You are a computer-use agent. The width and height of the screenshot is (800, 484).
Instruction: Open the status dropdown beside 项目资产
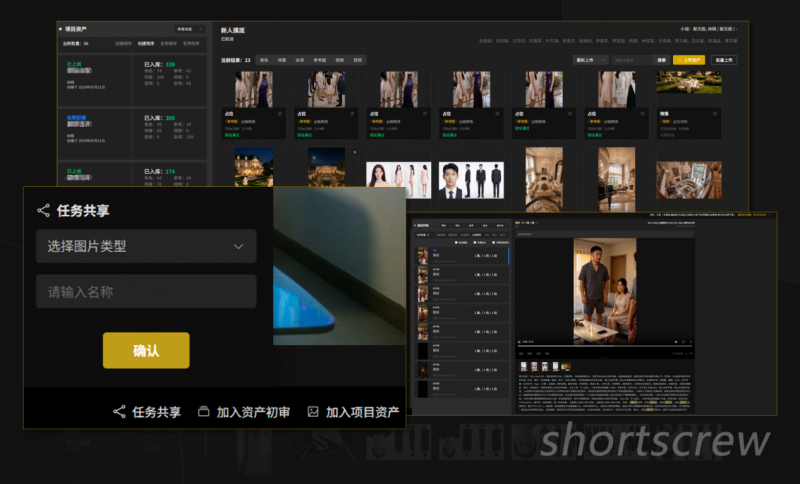pyautogui.click(x=189, y=29)
